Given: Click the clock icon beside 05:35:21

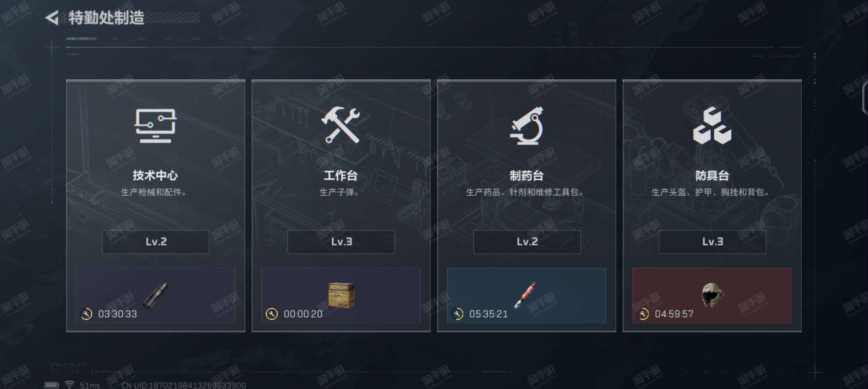Looking at the screenshot, I should point(457,314).
